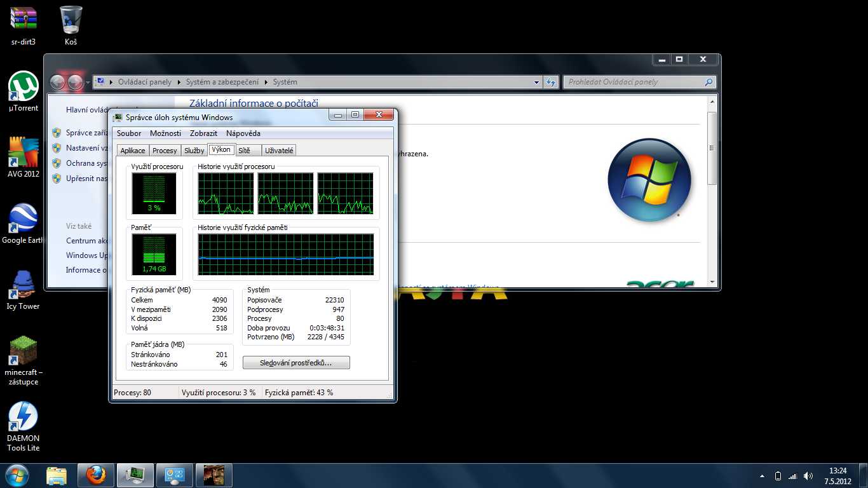Open the Správce zaříz link
This screenshot has width=868, height=488.
pos(87,133)
